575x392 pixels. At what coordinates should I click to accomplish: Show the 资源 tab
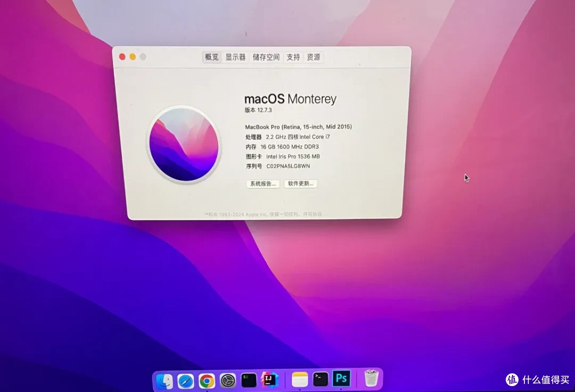click(314, 57)
